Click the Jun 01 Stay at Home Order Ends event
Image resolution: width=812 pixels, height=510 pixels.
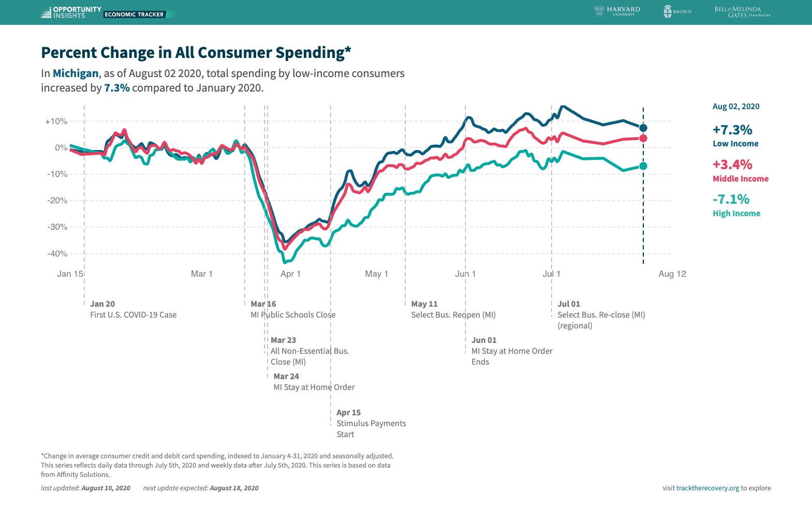(x=511, y=351)
